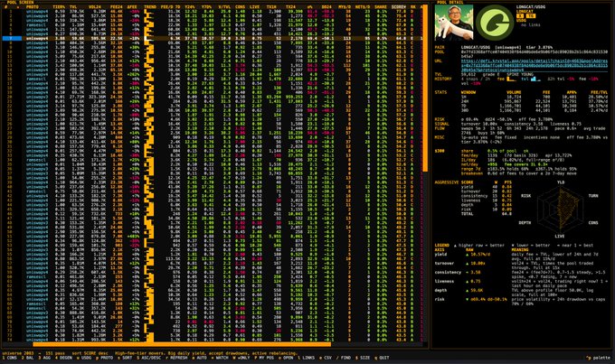Image resolution: width=615 pixels, height=364 pixels.
Task: Activate the / FIND search command
Action: pos(345,358)
